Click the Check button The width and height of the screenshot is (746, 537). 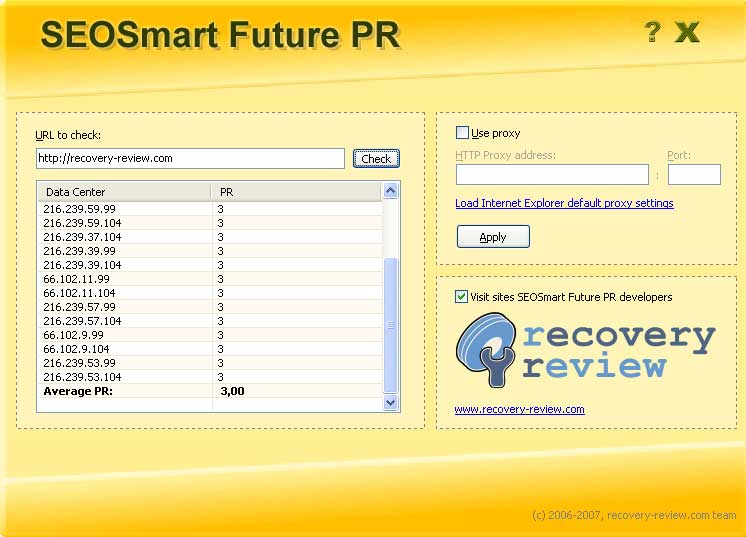[x=376, y=158]
